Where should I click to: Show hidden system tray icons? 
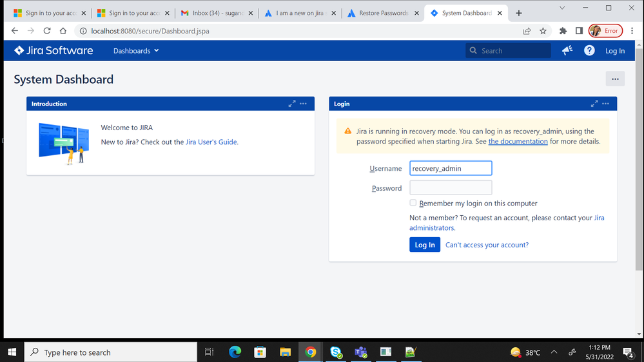click(554, 352)
